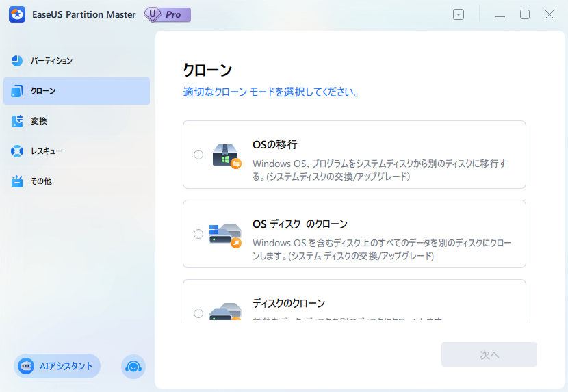Select the OSの移行 radio button
The width and height of the screenshot is (568, 392).
198,155
